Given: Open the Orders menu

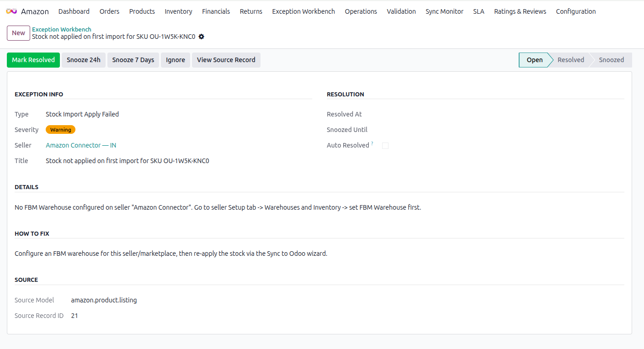Looking at the screenshot, I should pyautogui.click(x=109, y=11).
